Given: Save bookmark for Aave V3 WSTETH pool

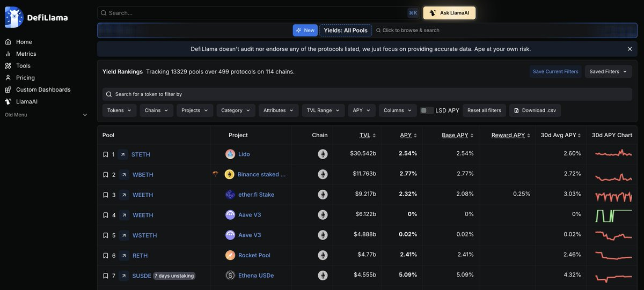Looking at the screenshot, I should point(105,235).
